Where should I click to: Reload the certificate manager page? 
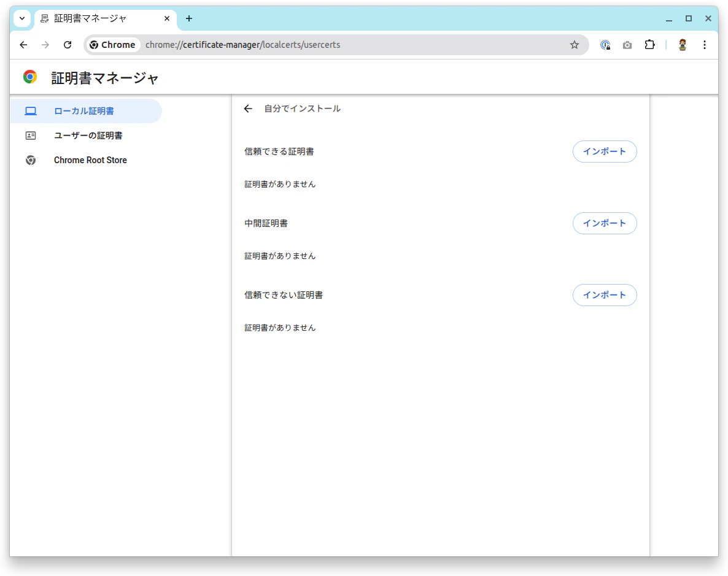[68, 45]
